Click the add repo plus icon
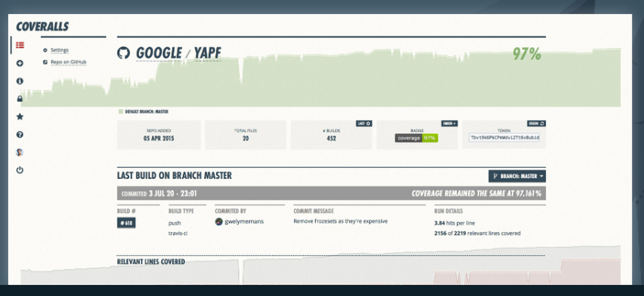The image size is (644, 296). click(x=20, y=63)
